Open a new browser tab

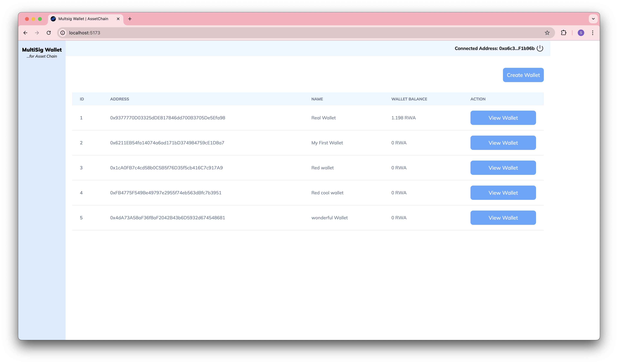pyautogui.click(x=130, y=19)
